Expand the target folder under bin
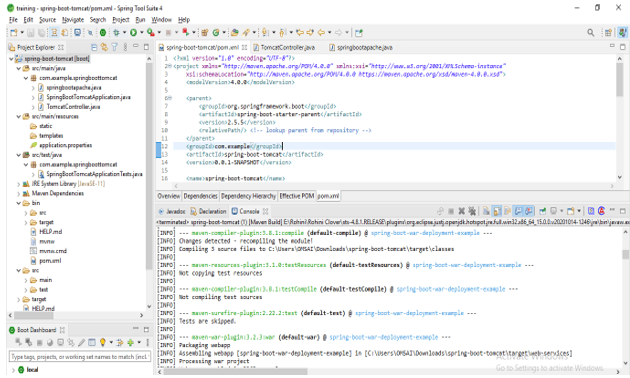This screenshot has height=378, width=630. [x=26, y=222]
